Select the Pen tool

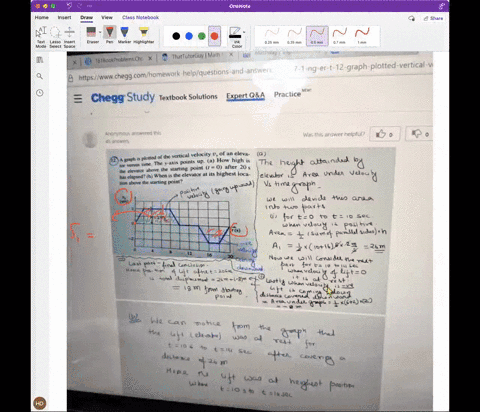[109, 35]
